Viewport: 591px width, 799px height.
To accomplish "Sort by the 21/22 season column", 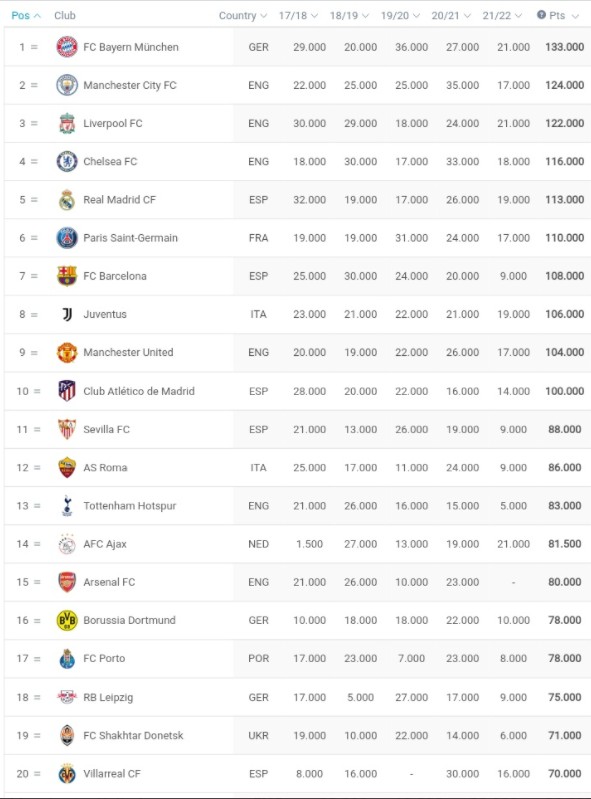I will click(502, 16).
